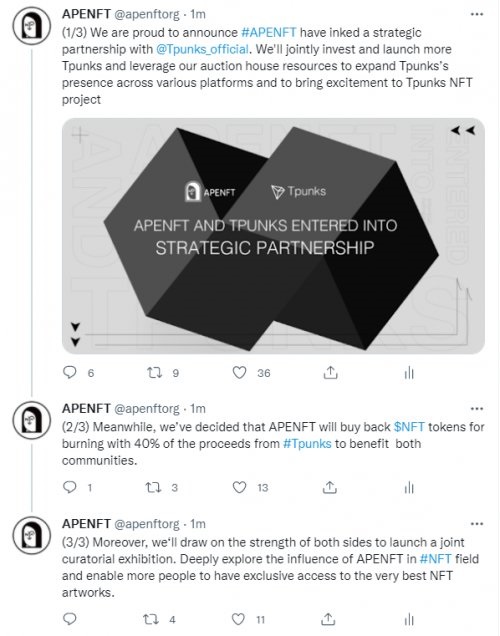Share the first (1/3) tweet
Image resolution: width=500 pixels, height=636 pixels.
pyautogui.click(x=330, y=372)
